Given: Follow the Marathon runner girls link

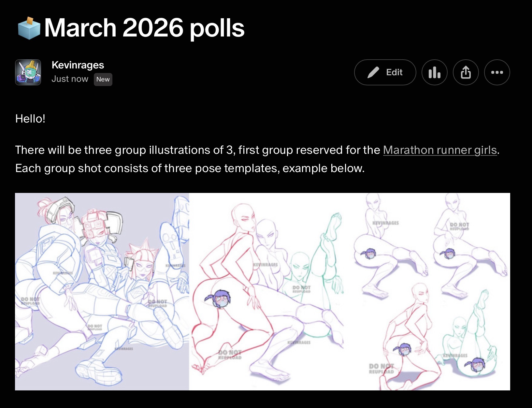Looking at the screenshot, I should tap(440, 150).
